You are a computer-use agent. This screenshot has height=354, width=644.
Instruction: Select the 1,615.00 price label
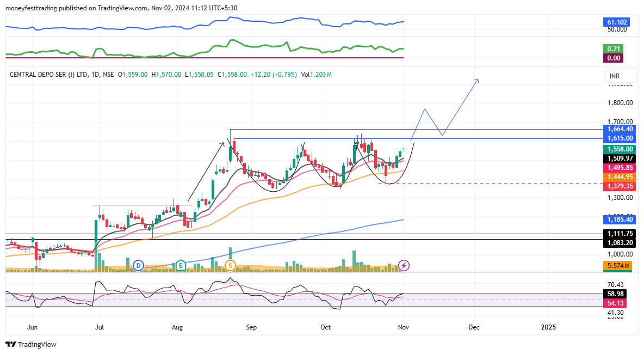(x=620, y=138)
